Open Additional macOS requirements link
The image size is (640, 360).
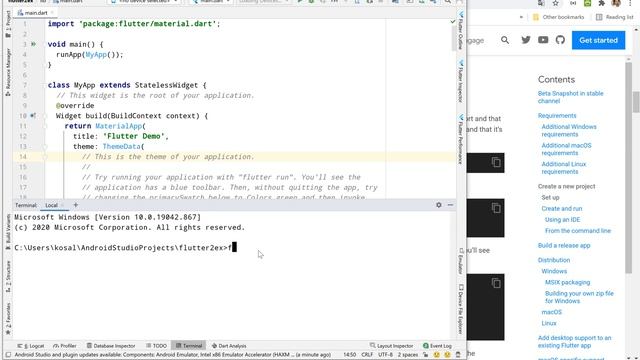pos(566,149)
